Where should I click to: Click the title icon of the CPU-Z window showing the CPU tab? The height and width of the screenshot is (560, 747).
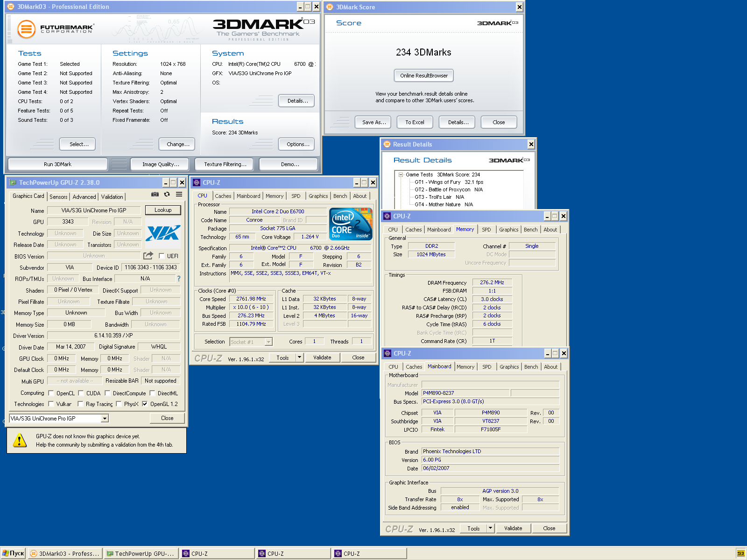[x=196, y=182]
